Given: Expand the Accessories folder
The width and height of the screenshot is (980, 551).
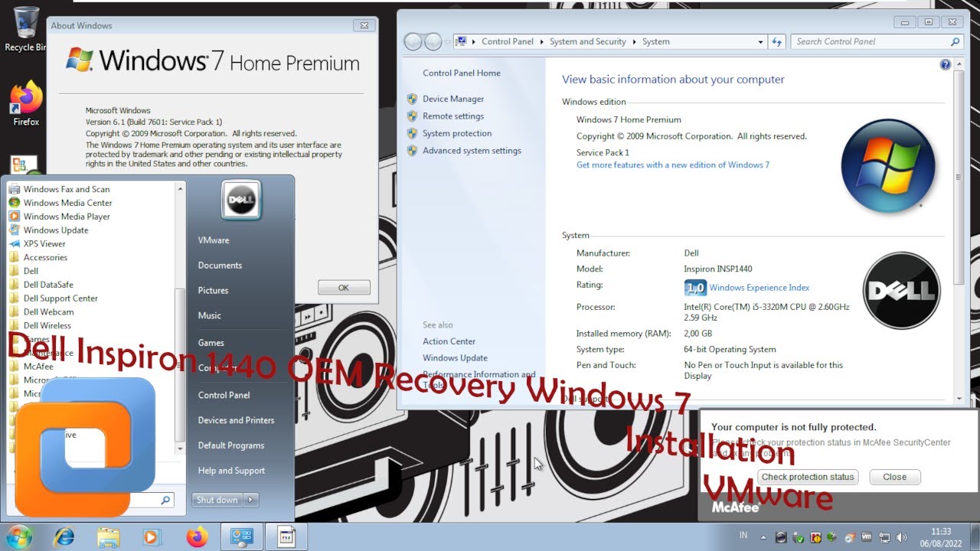Looking at the screenshot, I should coord(45,258).
